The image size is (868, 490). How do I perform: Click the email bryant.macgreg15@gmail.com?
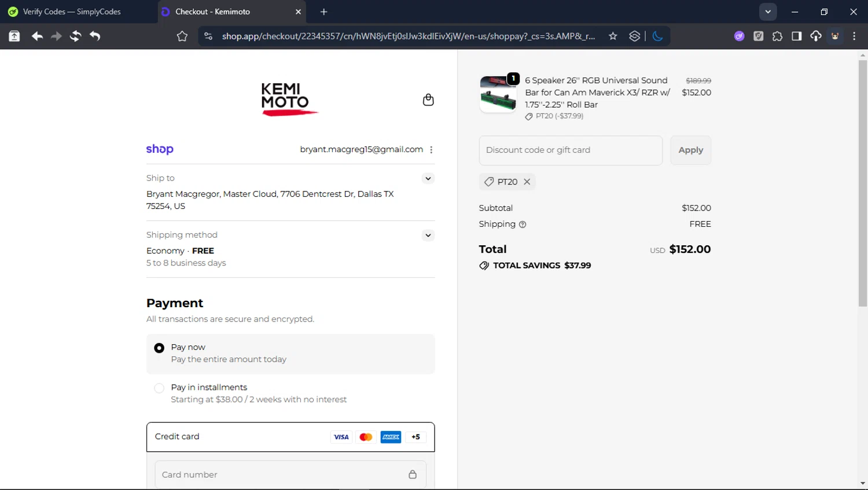pos(361,149)
